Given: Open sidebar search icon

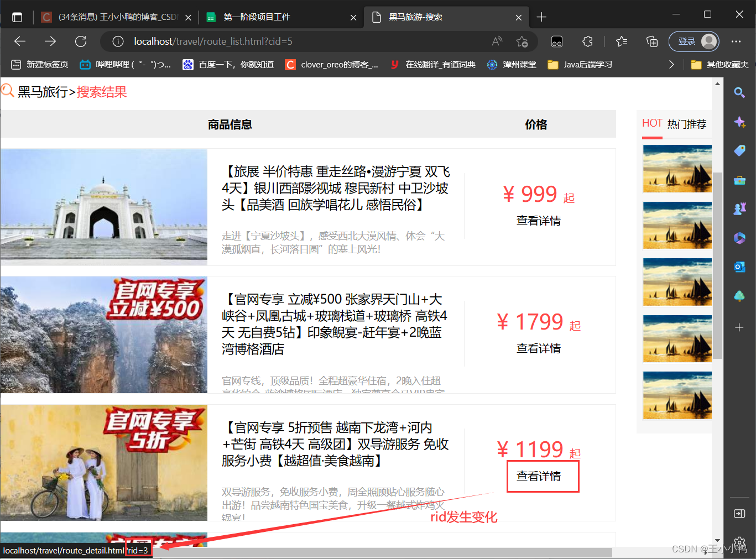Looking at the screenshot, I should click(739, 92).
